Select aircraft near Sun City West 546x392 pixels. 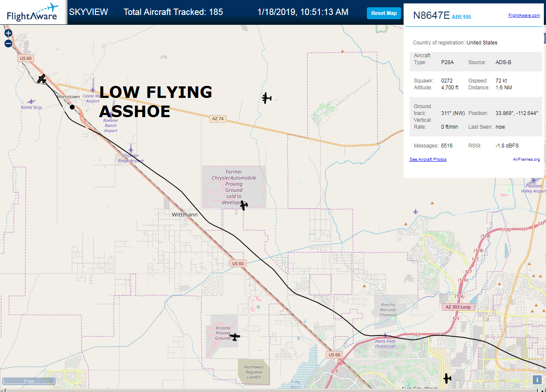(x=447, y=378)
